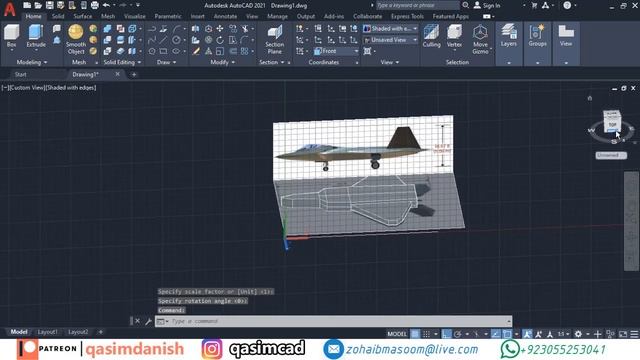This screenshot has width=640, height=360.
Task: Click the command line customize wrench icon
Action: tap(149, 322)
